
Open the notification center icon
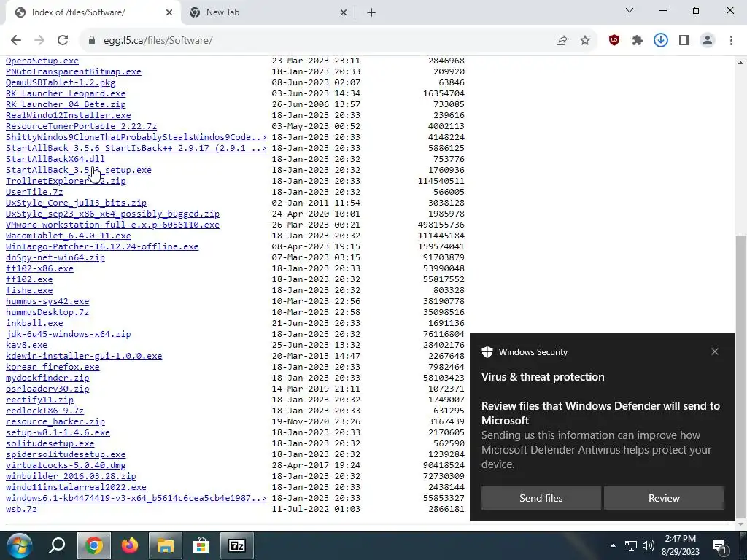[719, 545]
